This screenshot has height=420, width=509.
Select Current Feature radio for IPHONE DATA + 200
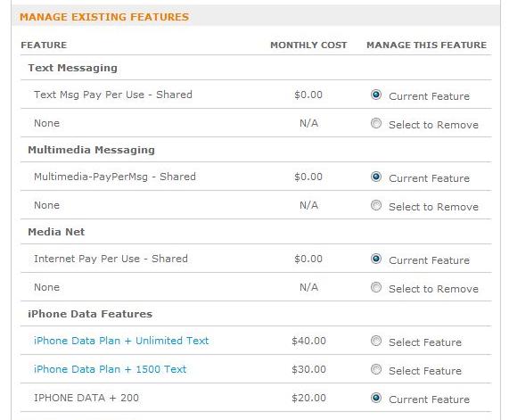376,398
